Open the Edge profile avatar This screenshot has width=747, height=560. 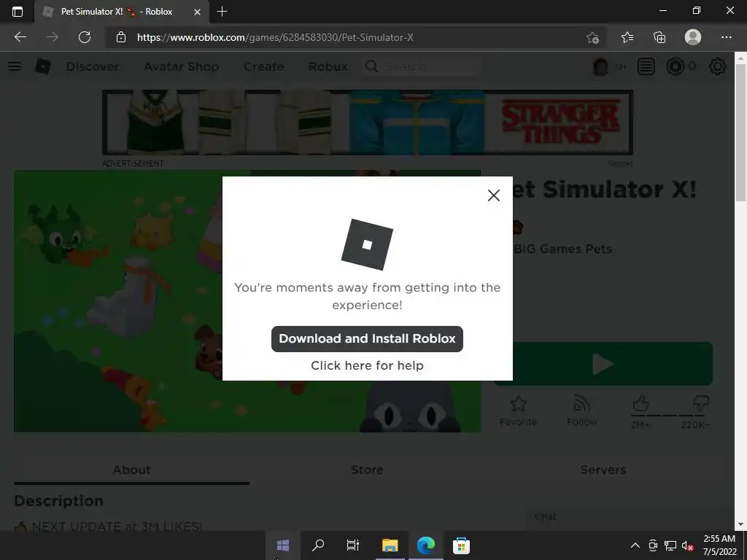(693, 37)
